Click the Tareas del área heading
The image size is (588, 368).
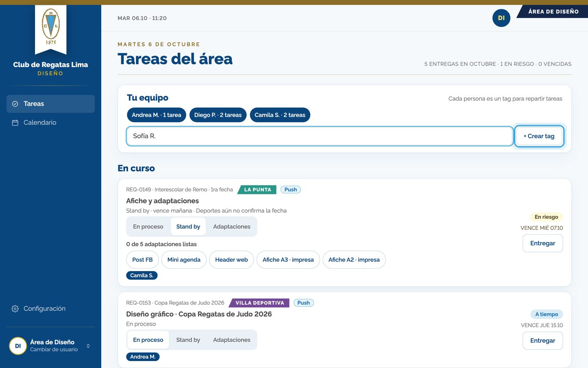tap(175, 59)
